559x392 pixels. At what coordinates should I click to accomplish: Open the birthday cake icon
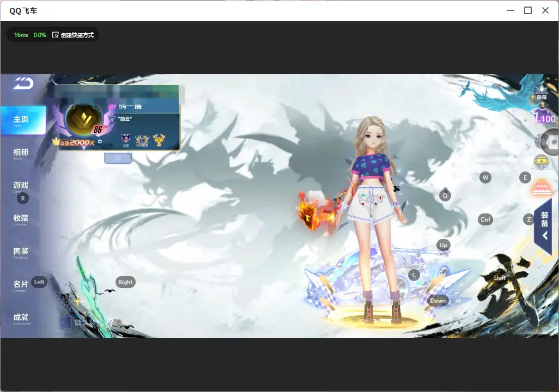541,187
